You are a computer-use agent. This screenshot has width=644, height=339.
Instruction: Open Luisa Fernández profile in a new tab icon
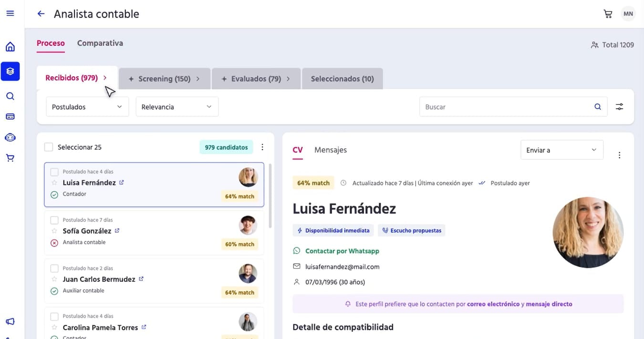click(x=121, y=182)
